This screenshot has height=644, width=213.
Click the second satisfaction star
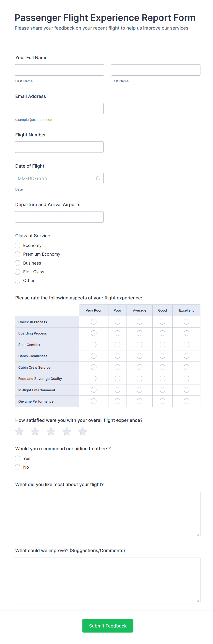coord(35,431)
